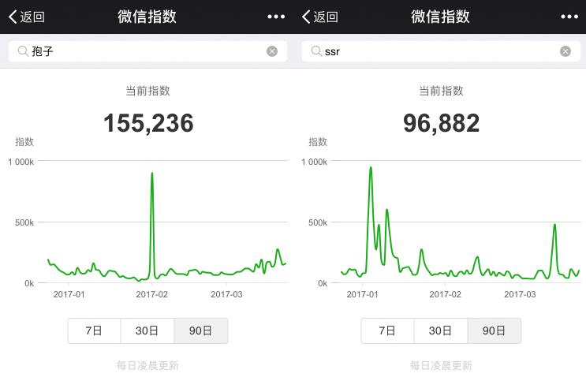The width and height of the screenshot is (586, 392).
Task: Select the 90日 range for 孢子
Action: click(x=200, y=330)
